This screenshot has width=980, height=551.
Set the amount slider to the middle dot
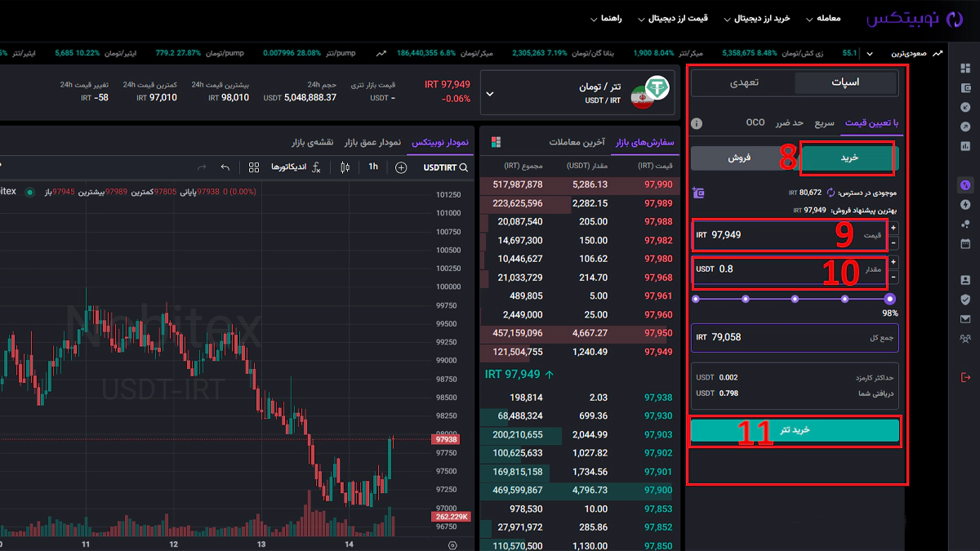click(x=795, y=300)
